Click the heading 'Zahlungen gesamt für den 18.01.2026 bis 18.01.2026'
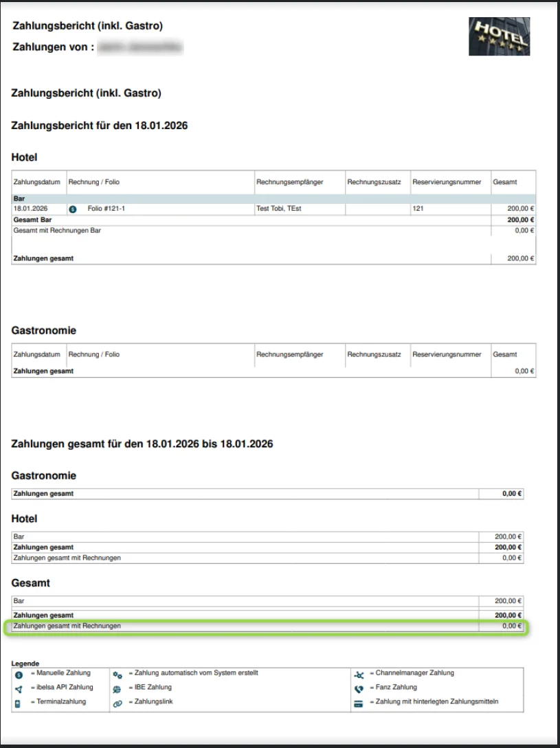560x748 pixels. [x=142, y=444]
